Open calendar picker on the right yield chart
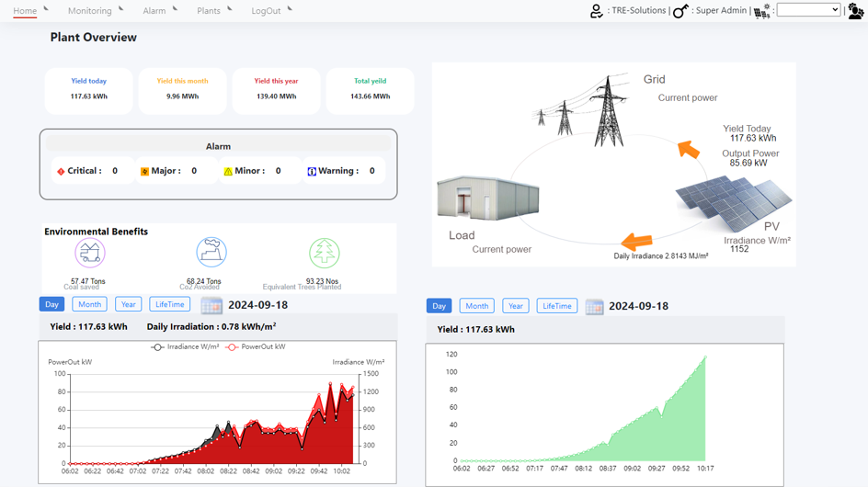The width and height of the screenshot is (868, 487). point(594,307)
